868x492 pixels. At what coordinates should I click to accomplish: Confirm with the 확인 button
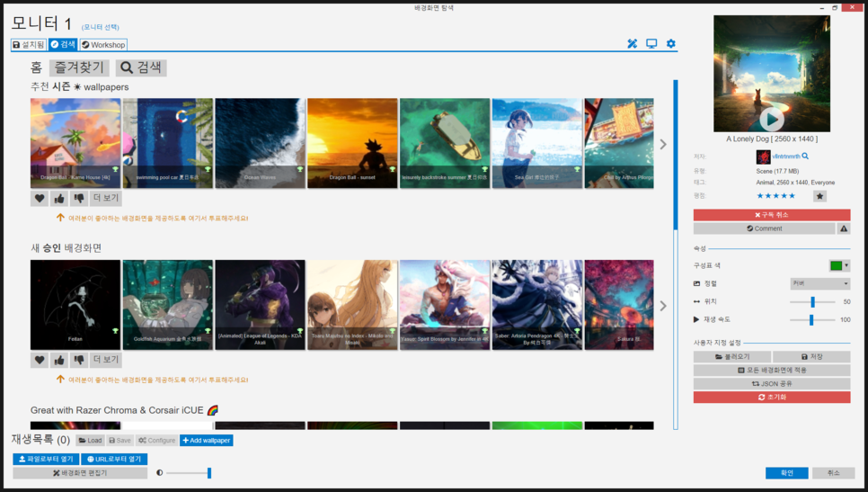coord(786,473)
